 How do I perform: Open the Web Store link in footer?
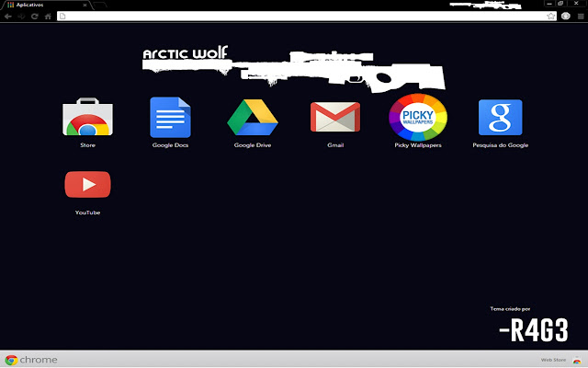click(552, 360)
